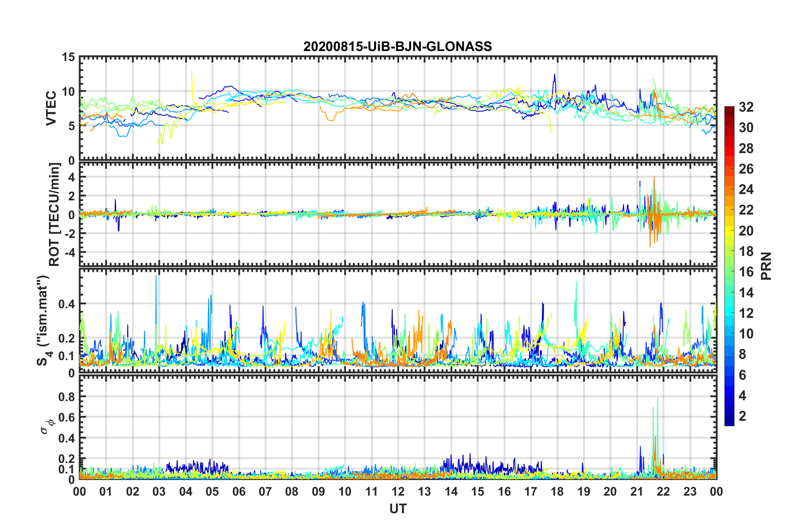Image resolution: width=796 pixels, height=532 pixels.
Task: Click the yellow band of colorbar near 20
Action: (x=729, y=230)
